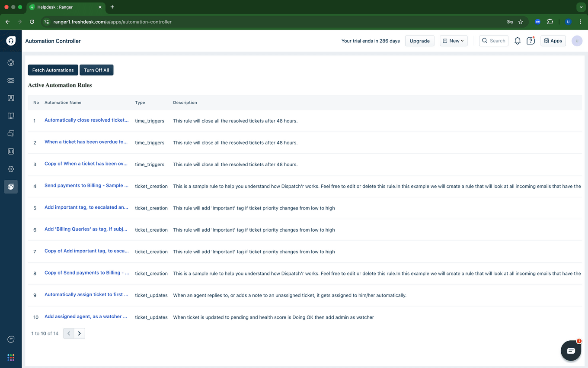Open 'Automatically close resolved ticket...' rule link

[86, 120]
